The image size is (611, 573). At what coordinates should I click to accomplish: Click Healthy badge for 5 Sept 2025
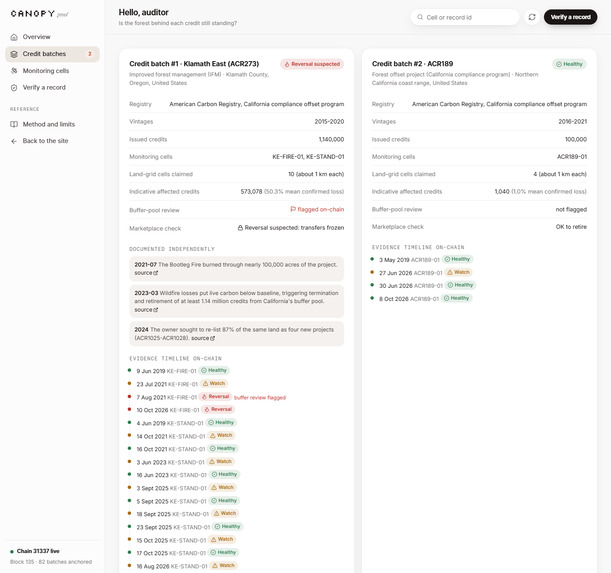224,500
